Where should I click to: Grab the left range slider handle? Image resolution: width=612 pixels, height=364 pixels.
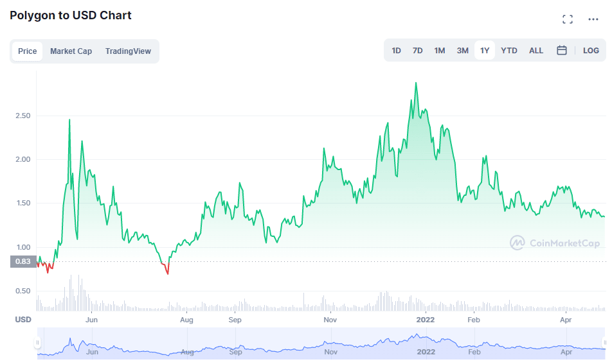click(x=37, y=343)
